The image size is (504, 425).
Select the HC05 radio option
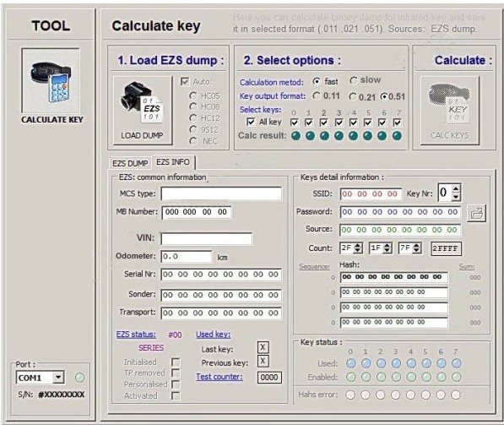pyautogui.click(x=192, y=95)
